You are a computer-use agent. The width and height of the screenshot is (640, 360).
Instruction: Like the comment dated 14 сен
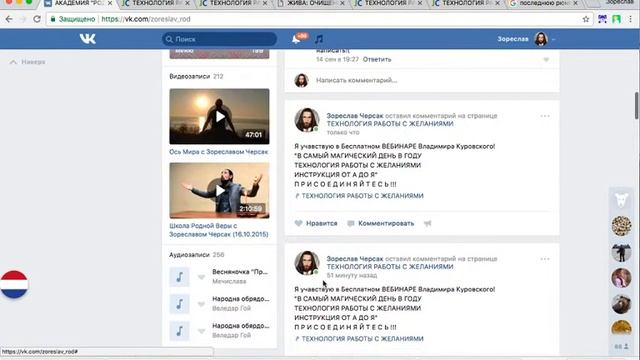(x=546, y=60)
